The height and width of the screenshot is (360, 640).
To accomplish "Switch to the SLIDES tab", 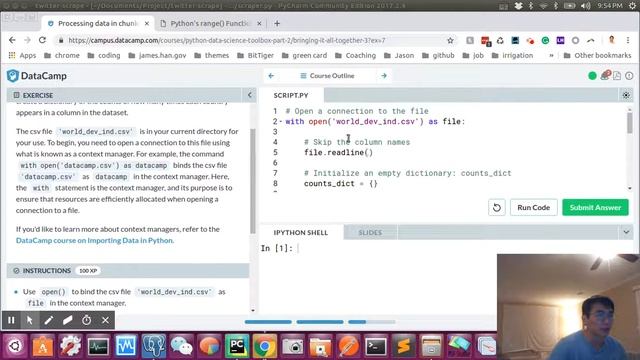I will [x=370, y=232].
